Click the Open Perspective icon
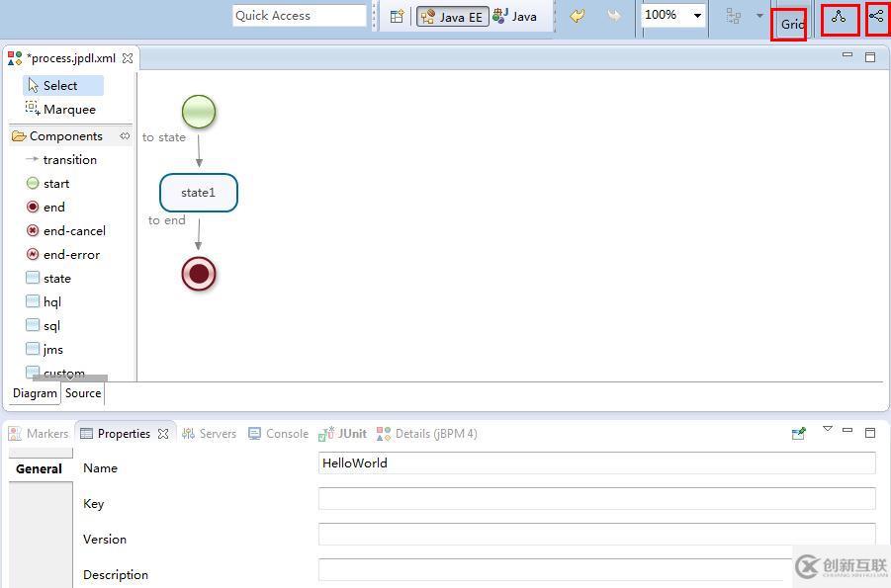Image resolution: width=891 pixels, height=588 pixels. point(397,16)
